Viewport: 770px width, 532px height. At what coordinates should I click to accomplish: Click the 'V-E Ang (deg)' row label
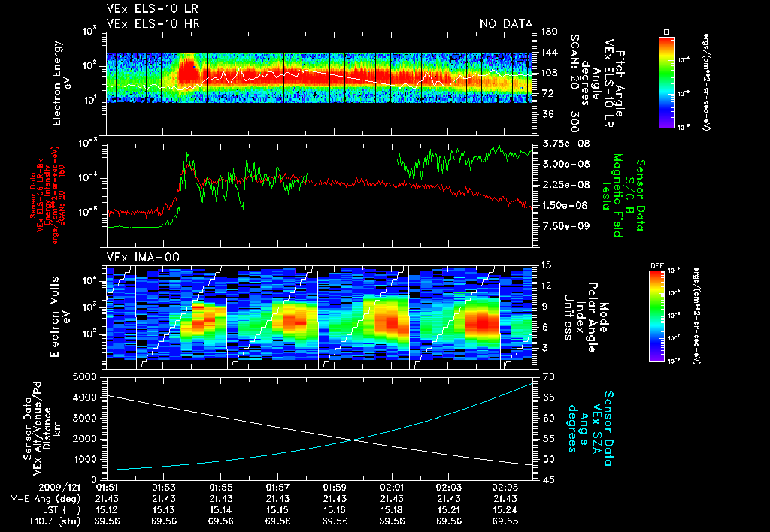point(46,499)
